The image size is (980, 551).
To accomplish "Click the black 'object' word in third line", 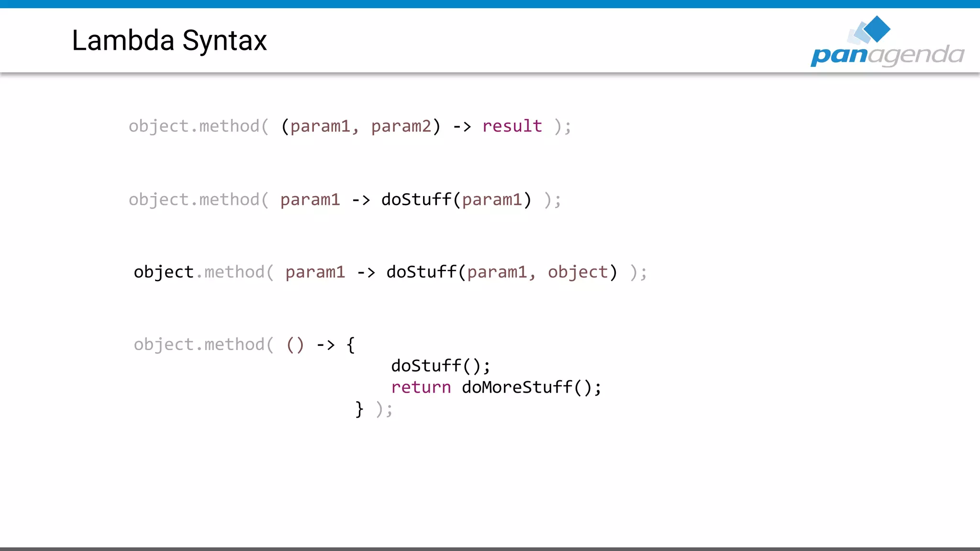I will coord(163,272).
